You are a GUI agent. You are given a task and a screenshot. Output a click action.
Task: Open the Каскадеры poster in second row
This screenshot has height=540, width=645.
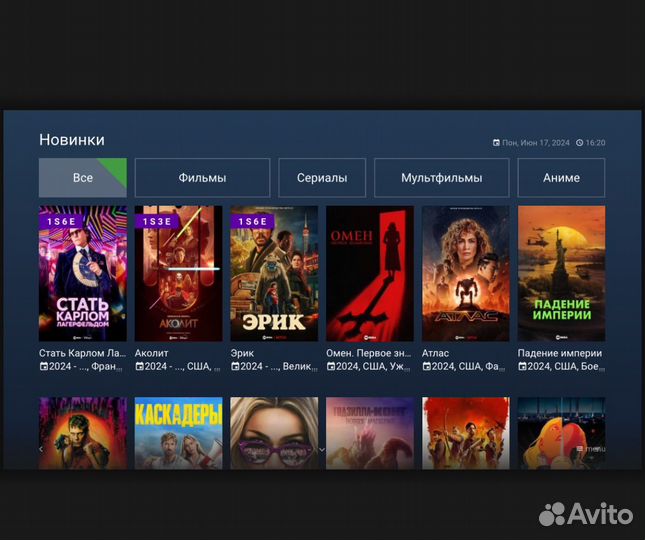pyautogui.click(x=179, y=433)
